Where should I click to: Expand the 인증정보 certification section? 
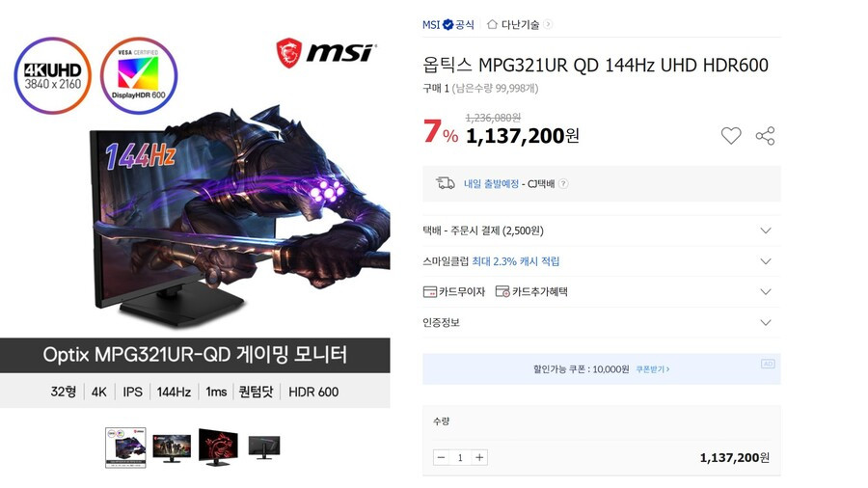coord(601,322)
